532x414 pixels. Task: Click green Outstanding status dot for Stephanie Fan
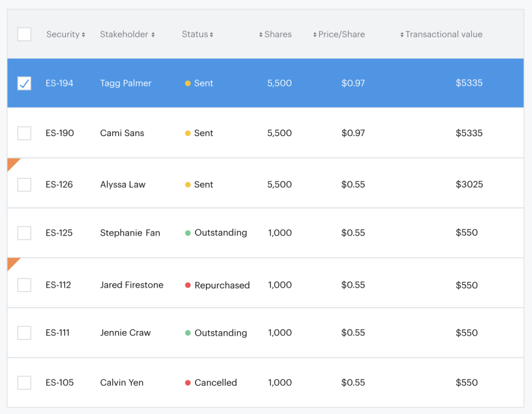188,233
